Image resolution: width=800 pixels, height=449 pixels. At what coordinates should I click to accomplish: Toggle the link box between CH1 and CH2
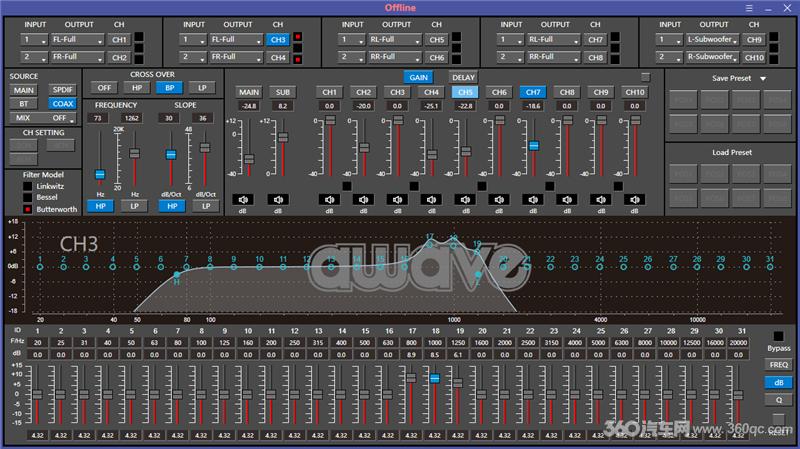click(347, 186)
